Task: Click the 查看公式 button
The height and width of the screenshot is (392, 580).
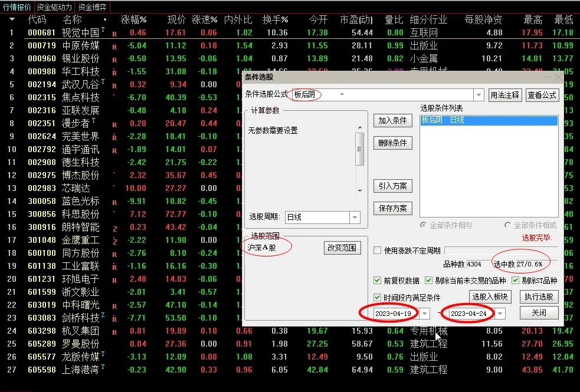Action: [542, 95]
